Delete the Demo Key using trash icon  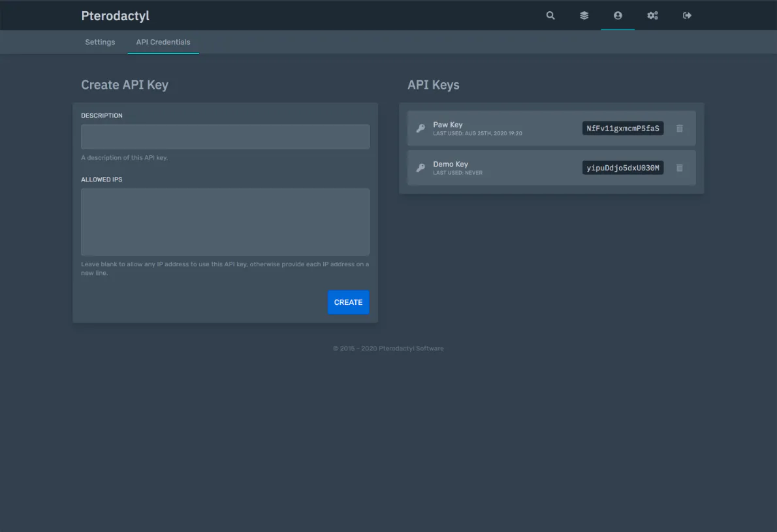[x=679, y=168]
